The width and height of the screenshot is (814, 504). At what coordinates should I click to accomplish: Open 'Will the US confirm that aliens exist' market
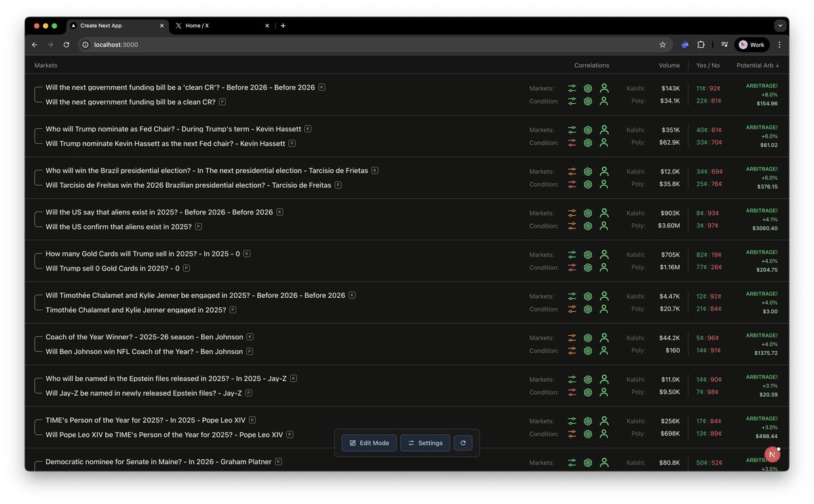pos(119,227)
